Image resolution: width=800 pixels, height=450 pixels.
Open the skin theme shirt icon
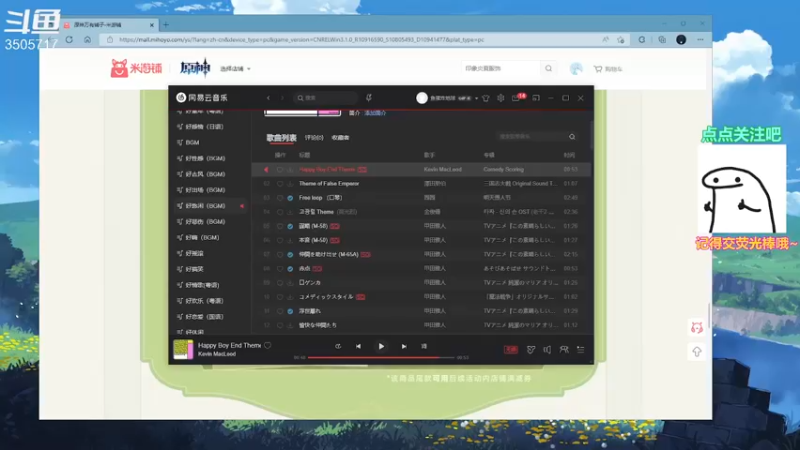pyautogui.click(x=486, y=98)
